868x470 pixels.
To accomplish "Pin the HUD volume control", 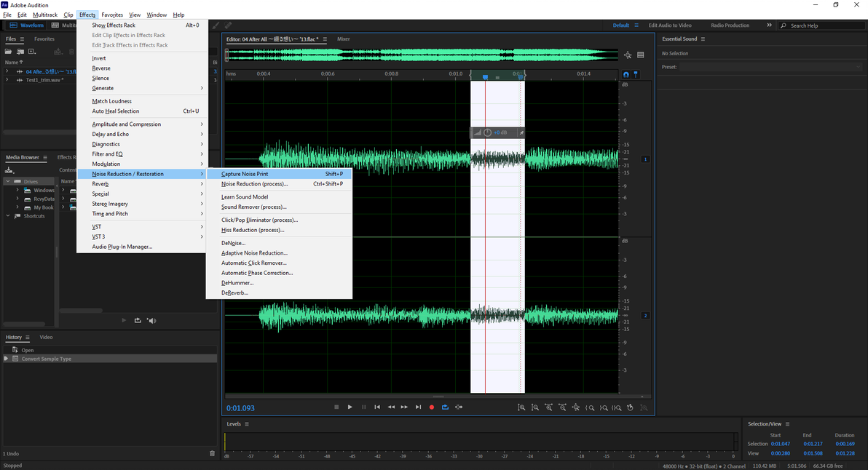I will point(521,132).
